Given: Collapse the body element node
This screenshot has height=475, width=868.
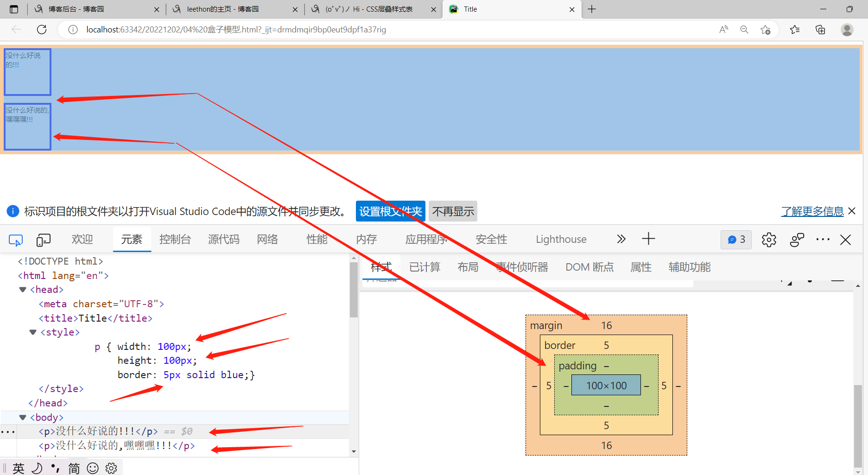Looking at the screenshot, I should [x=22, y=418].
